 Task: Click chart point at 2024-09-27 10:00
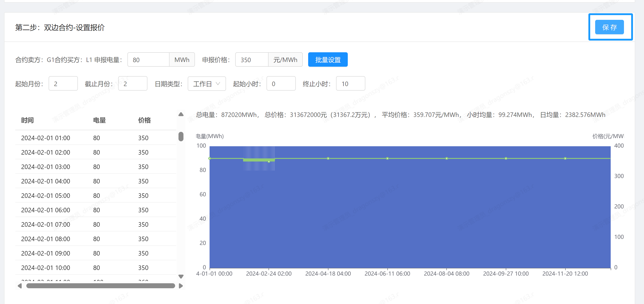pyautogui.click(x=506, y=158)
